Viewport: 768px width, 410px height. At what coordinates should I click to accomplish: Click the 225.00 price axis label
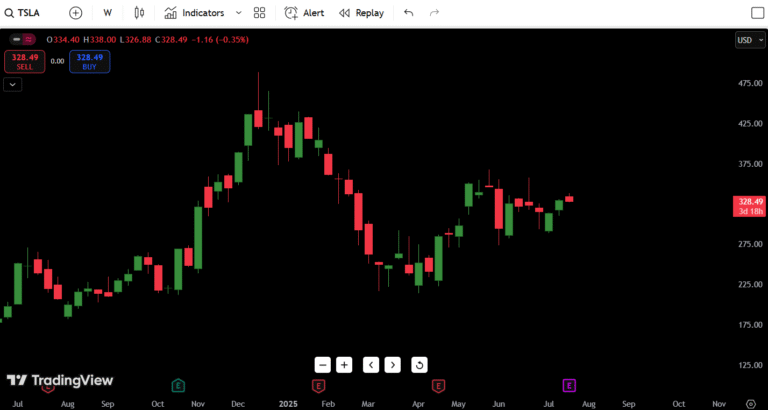[750, 284]
